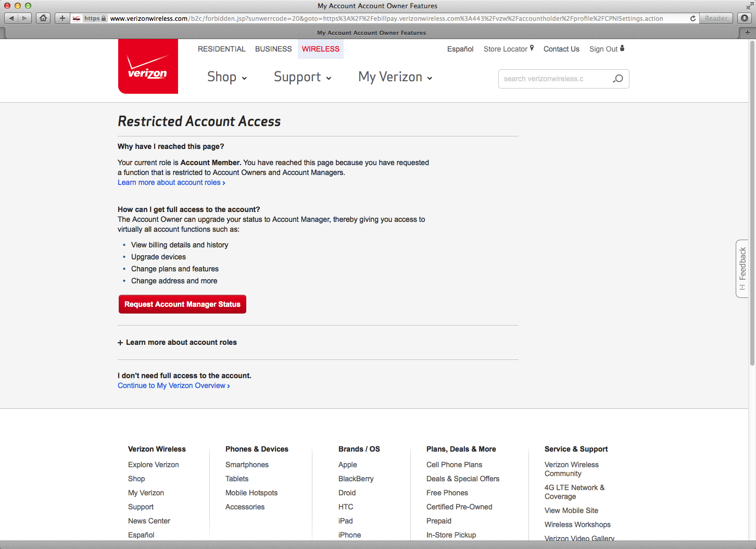The width and height of the screenshot is (756, 549).
Task: Open footer HTC link
Action: point(346,507)
